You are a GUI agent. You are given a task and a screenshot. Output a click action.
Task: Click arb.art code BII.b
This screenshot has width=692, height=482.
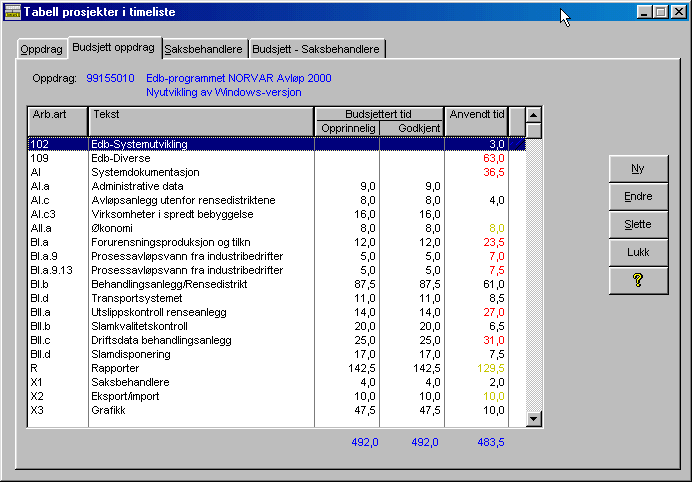pyautogui.click(x=40, y=327)
